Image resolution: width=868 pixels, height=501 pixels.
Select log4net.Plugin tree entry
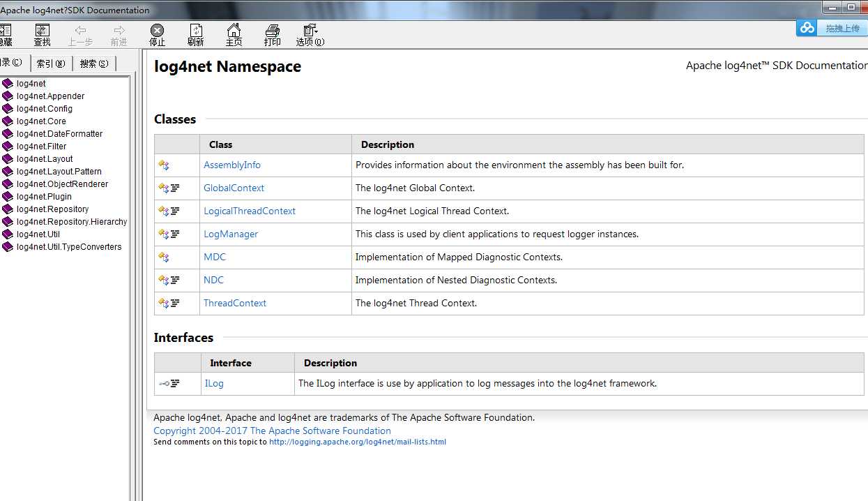[45, 197]
